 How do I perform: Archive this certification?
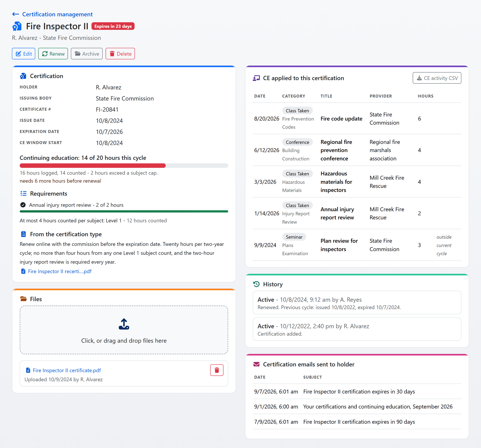click(x=87, y=54)
